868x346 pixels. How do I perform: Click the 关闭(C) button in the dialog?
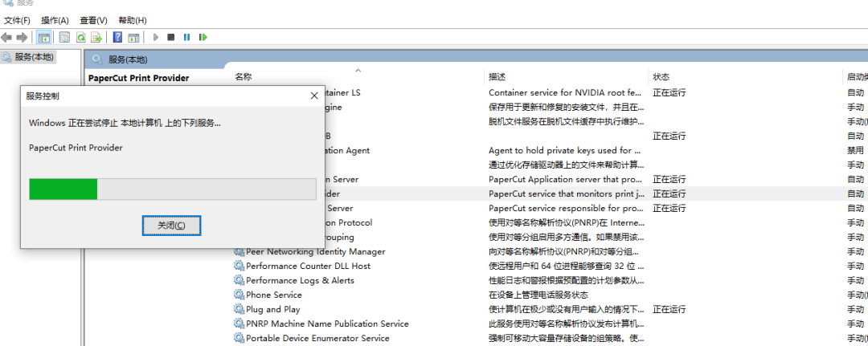coord(171,226)
